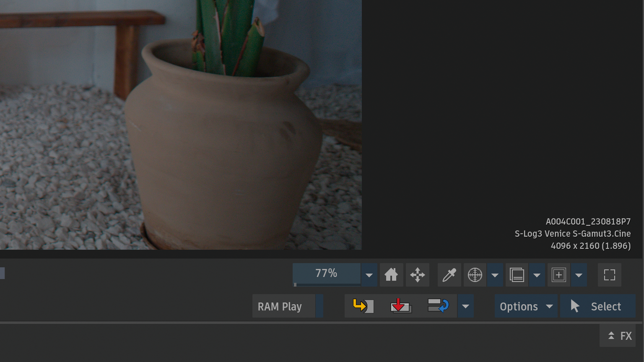This screenshot has height=362, width=644.
Task: Click the crosshair target icon
Action: click(x=475, y=275)
